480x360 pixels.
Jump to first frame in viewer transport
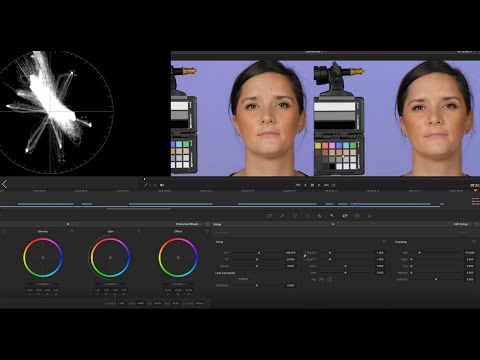point(298,185)
